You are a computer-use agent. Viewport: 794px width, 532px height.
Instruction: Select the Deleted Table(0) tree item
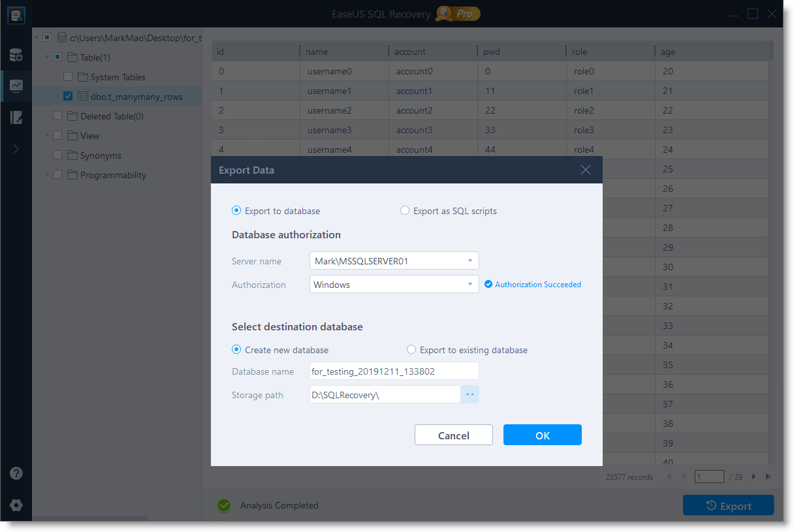(112, 116)
